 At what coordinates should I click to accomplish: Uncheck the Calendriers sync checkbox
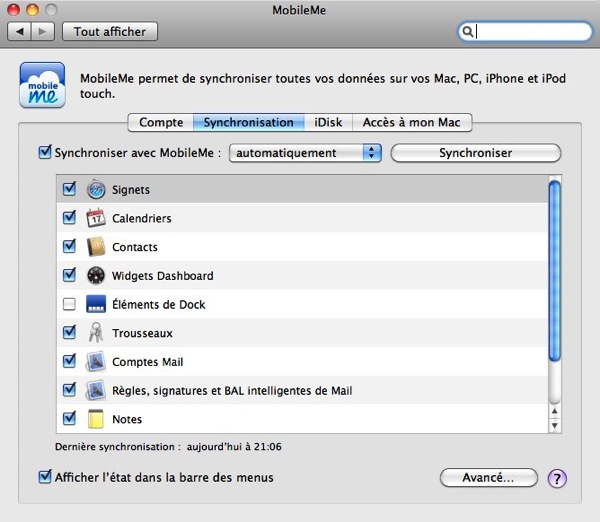click(69, 218)
